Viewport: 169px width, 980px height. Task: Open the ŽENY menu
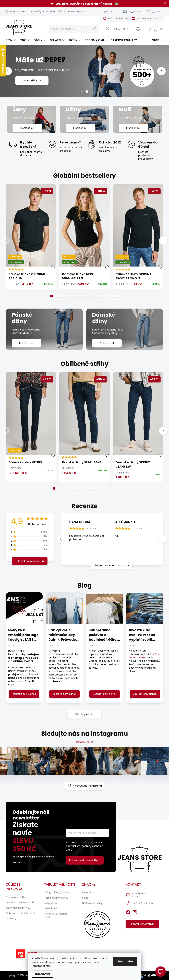11,40
